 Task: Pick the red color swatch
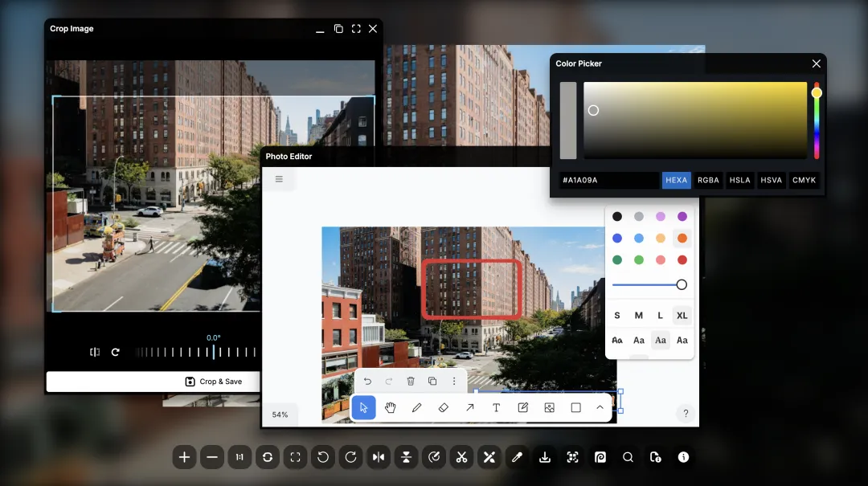click(682, 259)
